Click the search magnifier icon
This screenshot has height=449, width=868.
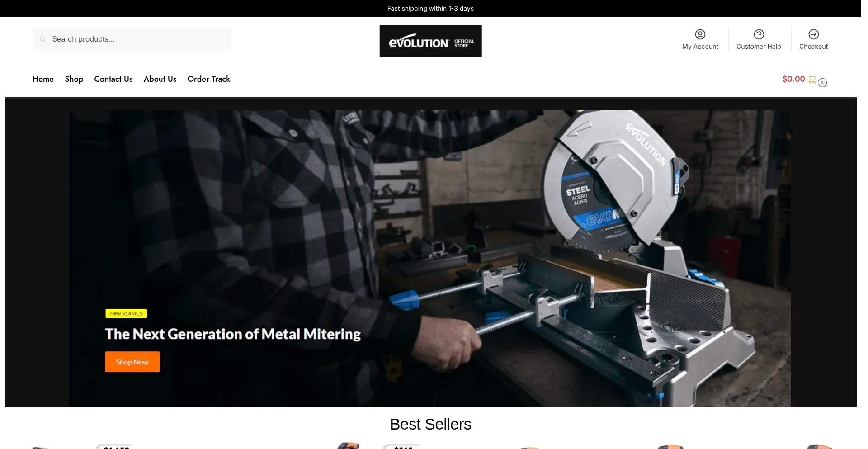point(43,39)
